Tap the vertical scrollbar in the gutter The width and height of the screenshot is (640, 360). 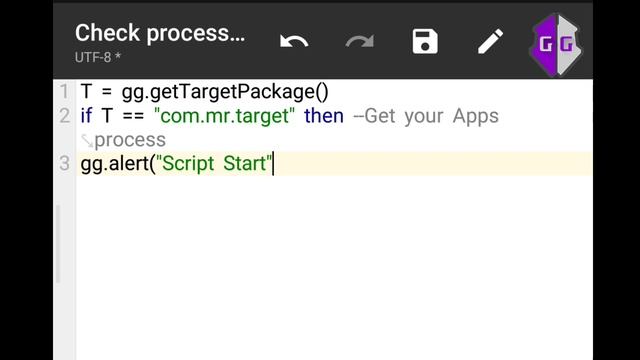[x=58, y=244]
